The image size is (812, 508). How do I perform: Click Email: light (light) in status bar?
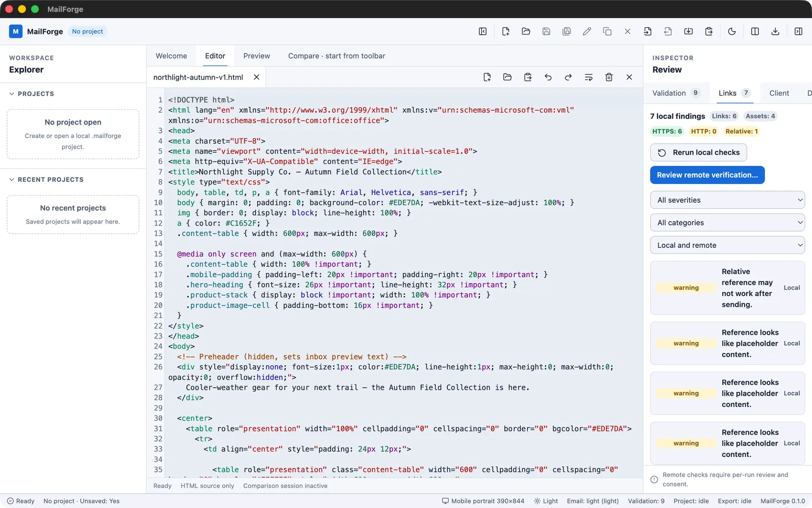coord(592,501)
